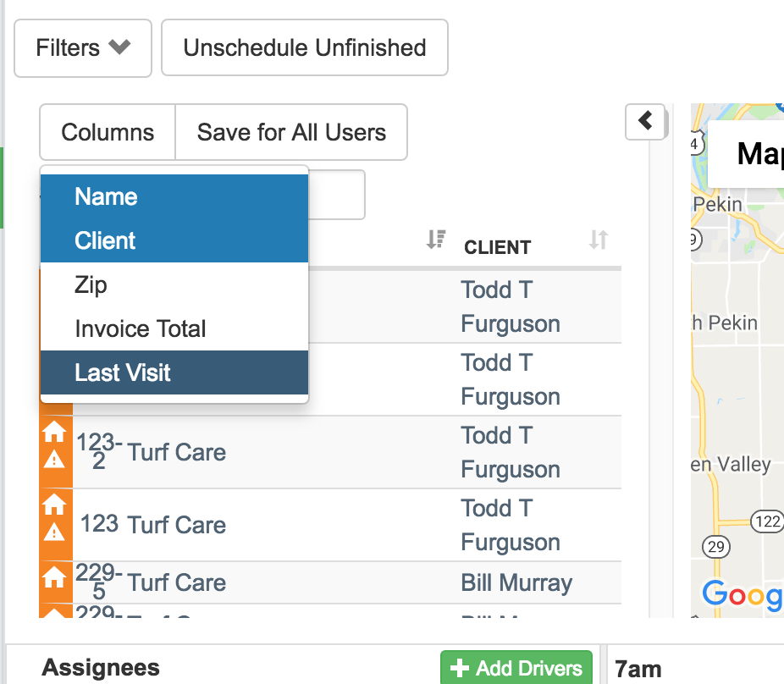The height and width of the screenshot is (684, 784).
Task: Click the Add Drivers button
Action: coord(516,668)
